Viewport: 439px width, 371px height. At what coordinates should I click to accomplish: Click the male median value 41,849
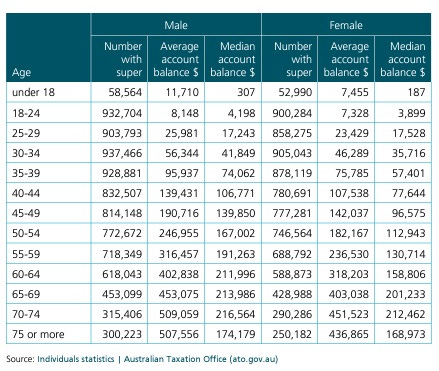pos(238,153)
